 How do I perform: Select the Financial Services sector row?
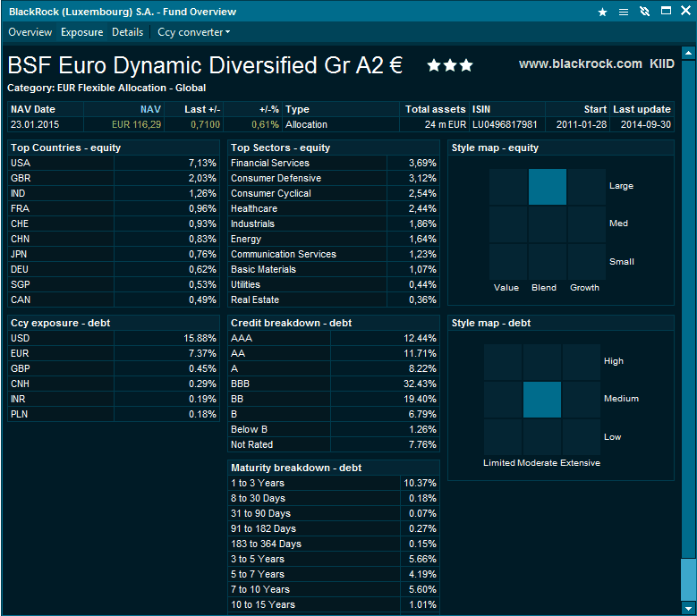[x=334, y=163]
